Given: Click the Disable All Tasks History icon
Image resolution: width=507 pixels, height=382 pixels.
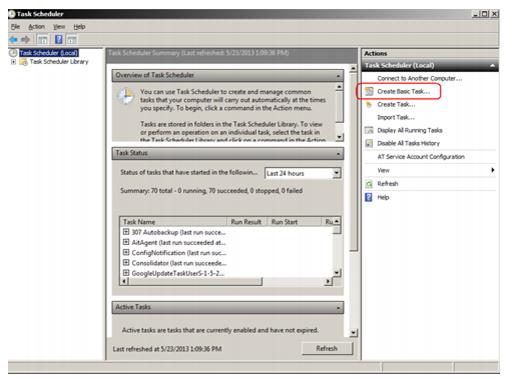Looking at the screenshot, I should point(369,143).
